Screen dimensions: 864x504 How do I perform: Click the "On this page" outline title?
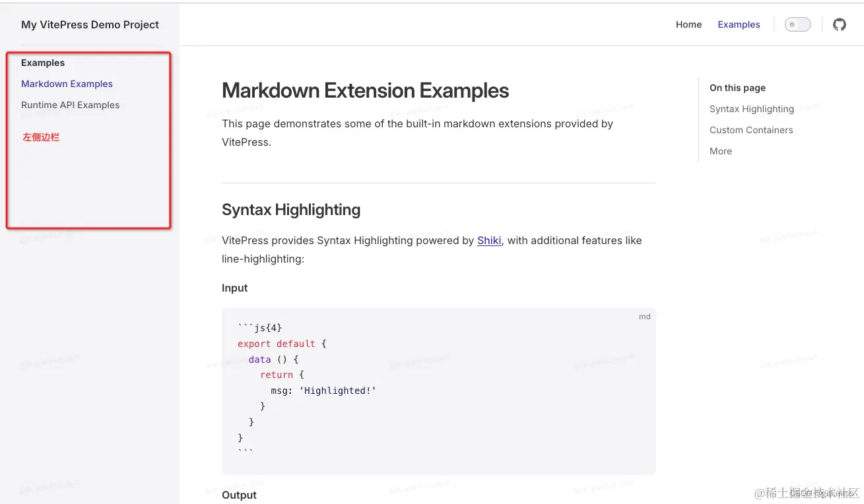pos(737,88)
